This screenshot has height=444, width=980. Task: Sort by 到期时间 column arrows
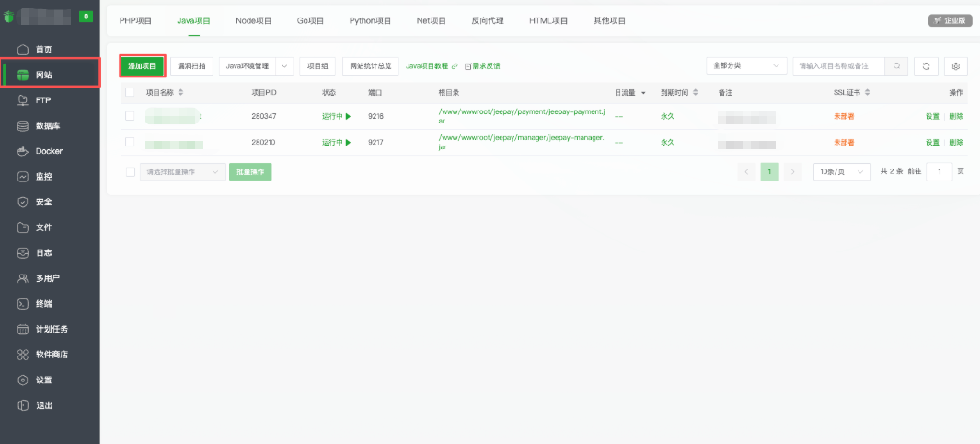coord(695,92)
